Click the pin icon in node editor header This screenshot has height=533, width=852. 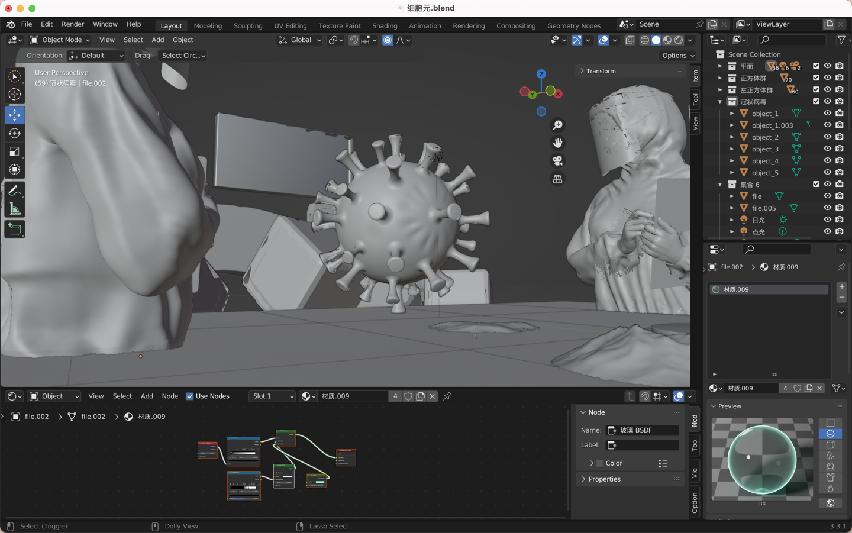point(447,397)
